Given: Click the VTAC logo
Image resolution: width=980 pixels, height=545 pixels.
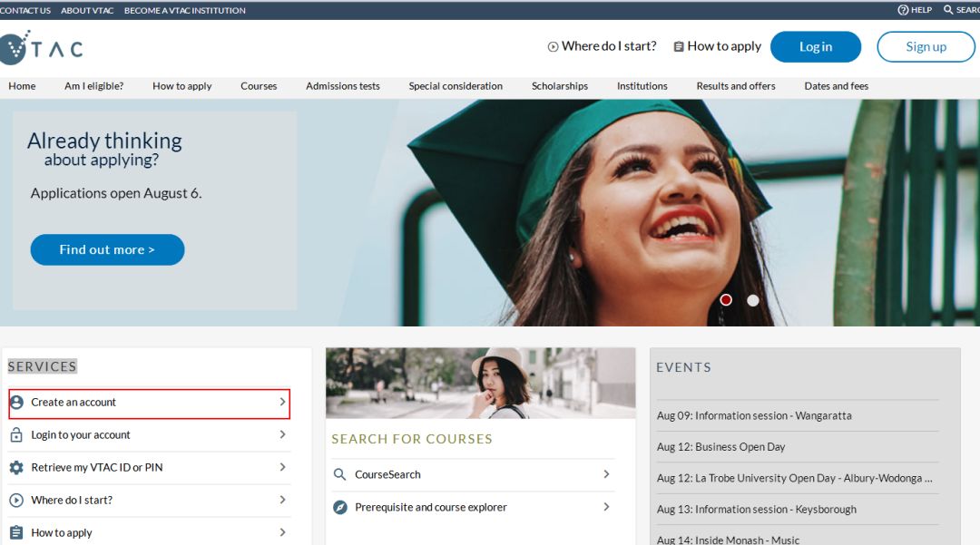Looking at the screenshot, I should pyautogui.click(x=41, y=48).
